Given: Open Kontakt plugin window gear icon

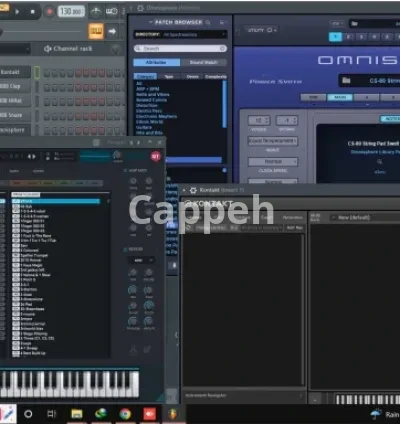Looking at the screenshot, I should coord(193,190).
